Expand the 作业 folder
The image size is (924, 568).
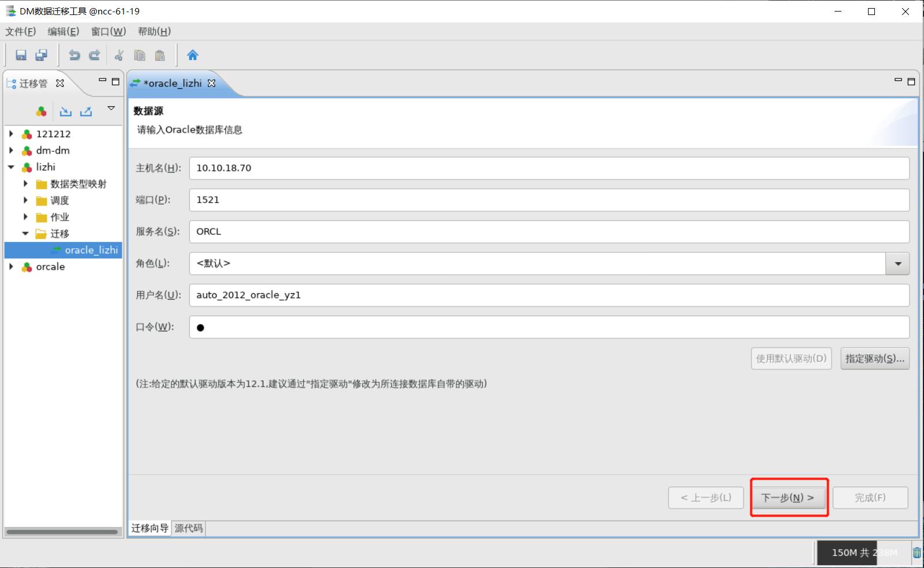point(25,218)
